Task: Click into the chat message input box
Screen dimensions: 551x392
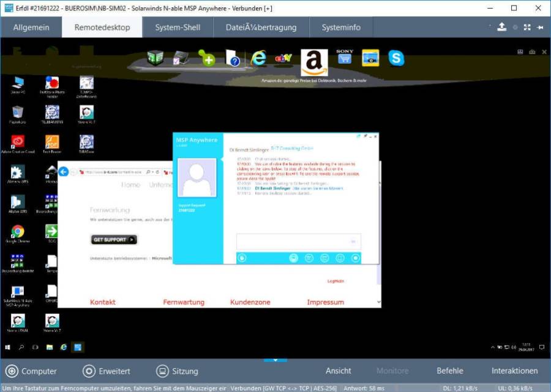Action: [x=294, y=242]
